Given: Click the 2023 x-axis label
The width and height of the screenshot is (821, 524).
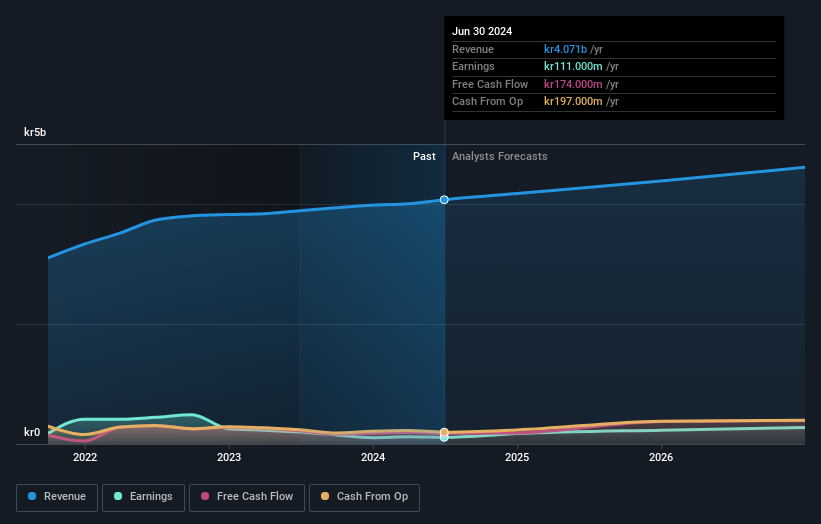Looking at the screenshot, I should tap(229, 457).
